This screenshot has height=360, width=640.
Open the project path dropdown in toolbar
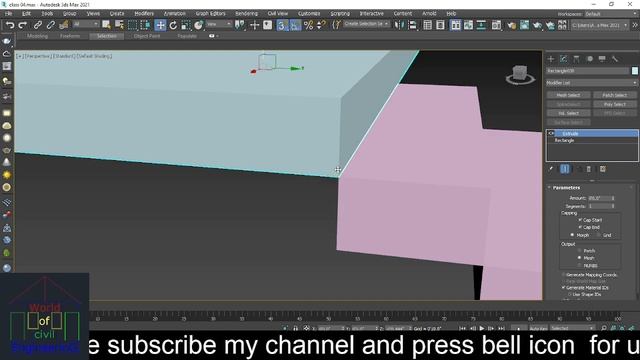[600, 25]
